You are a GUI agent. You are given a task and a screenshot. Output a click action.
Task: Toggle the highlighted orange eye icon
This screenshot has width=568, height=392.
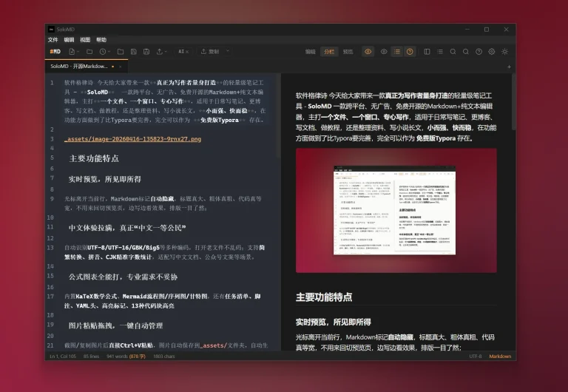(x=368, y=52)
